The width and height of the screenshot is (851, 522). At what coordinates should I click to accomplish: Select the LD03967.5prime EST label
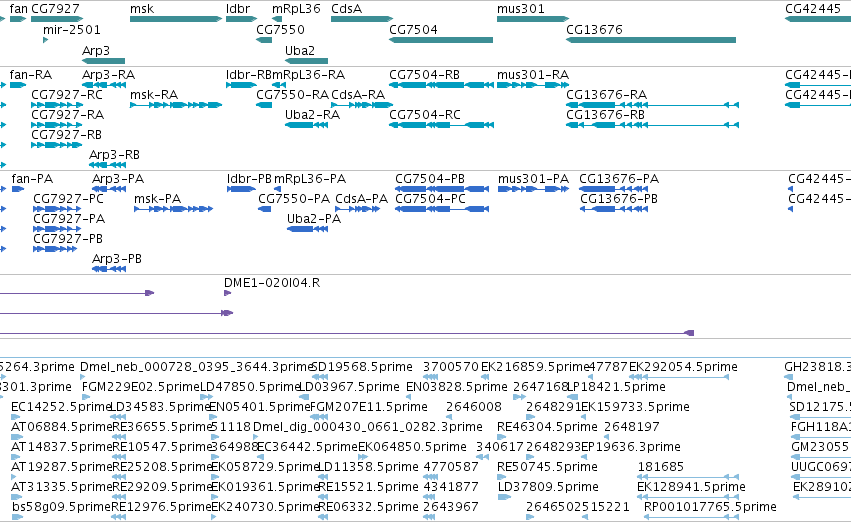pos(350,387)
